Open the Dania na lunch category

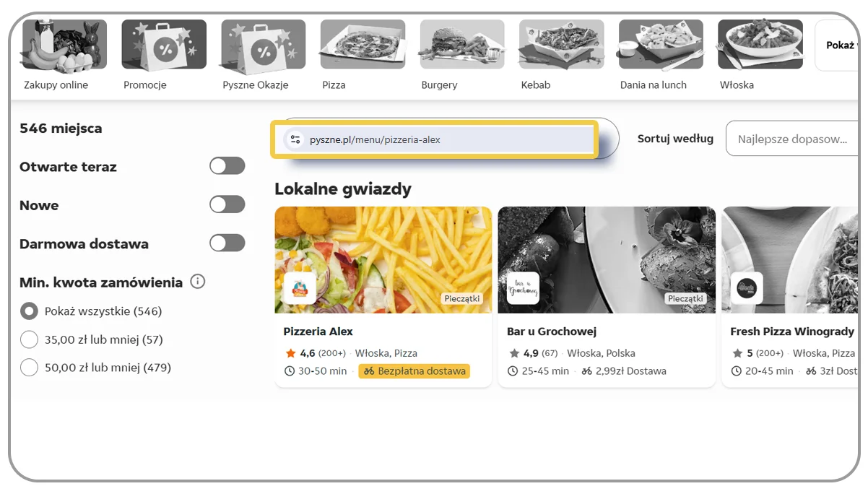coord(659,43)
